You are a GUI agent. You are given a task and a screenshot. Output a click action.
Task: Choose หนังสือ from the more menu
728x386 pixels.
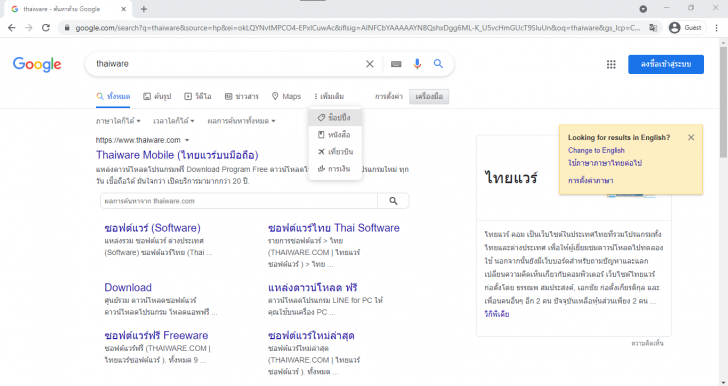coord(335,135)
